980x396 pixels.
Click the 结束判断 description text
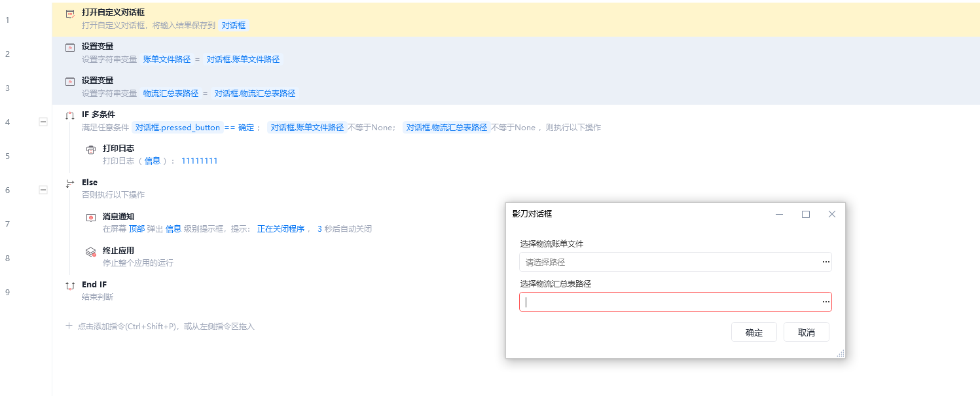(98, 297)
